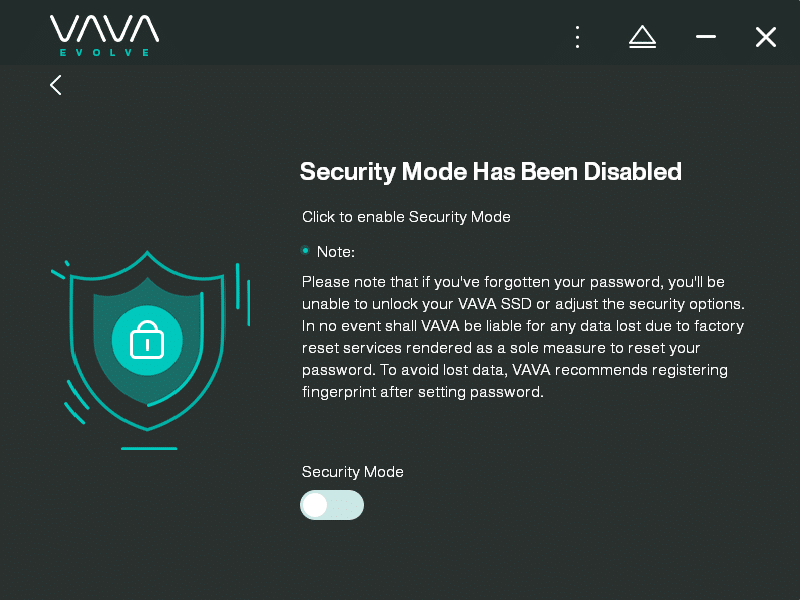Close the VAVA Evolve application

766,37
